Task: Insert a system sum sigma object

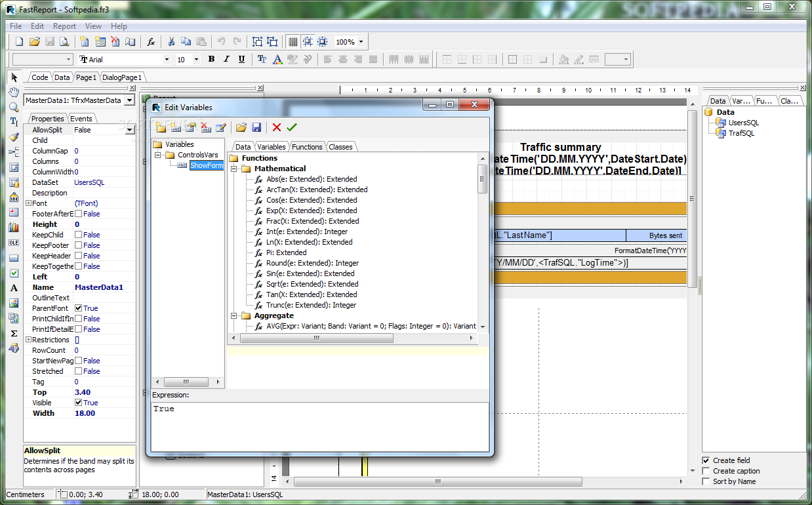Action: point(14,333)
